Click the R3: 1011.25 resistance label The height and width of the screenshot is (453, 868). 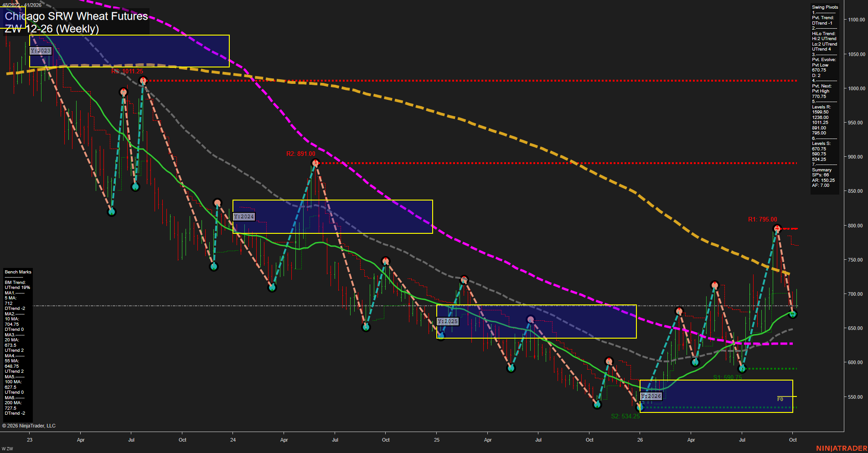pos(127,72)
